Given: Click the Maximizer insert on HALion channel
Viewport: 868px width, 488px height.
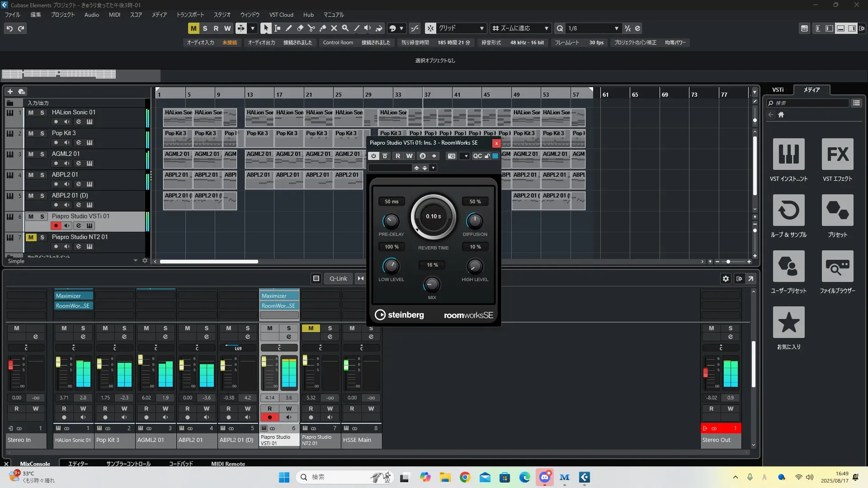Looking at the screenshot, I should pyautogui.click(x=73, y=296).
